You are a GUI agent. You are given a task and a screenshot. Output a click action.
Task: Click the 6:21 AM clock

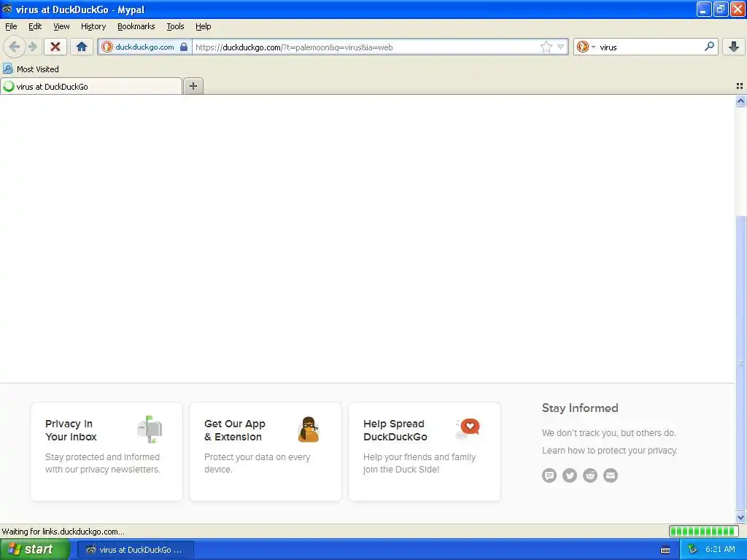click(720, 550)
